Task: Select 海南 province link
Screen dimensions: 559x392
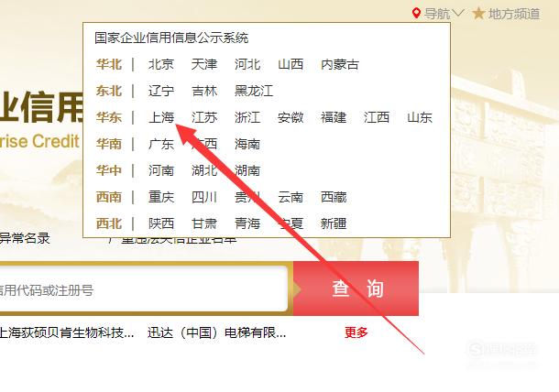Action: coord(247,144)
